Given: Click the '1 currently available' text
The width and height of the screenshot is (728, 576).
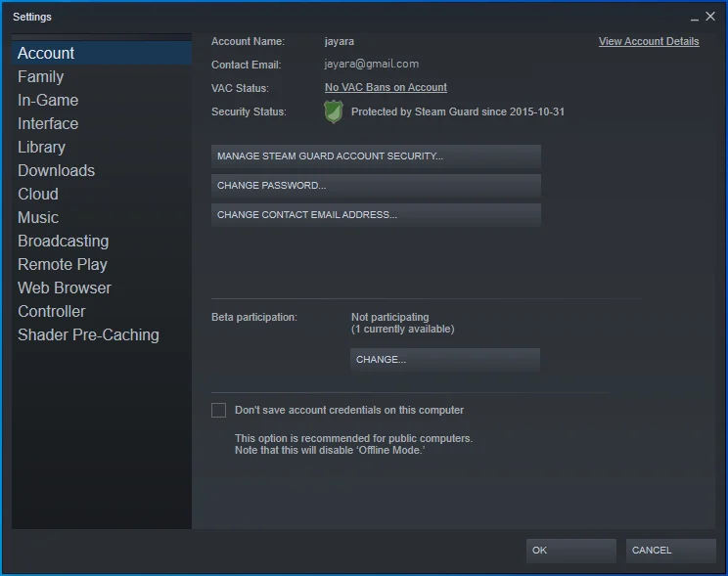Looking at the screenshot, I should click(402, 330).
